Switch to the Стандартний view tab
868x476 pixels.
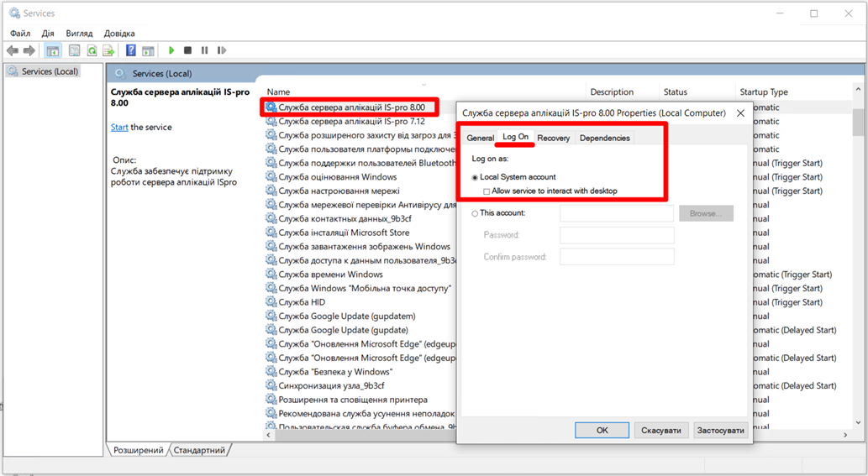point(199,450)
